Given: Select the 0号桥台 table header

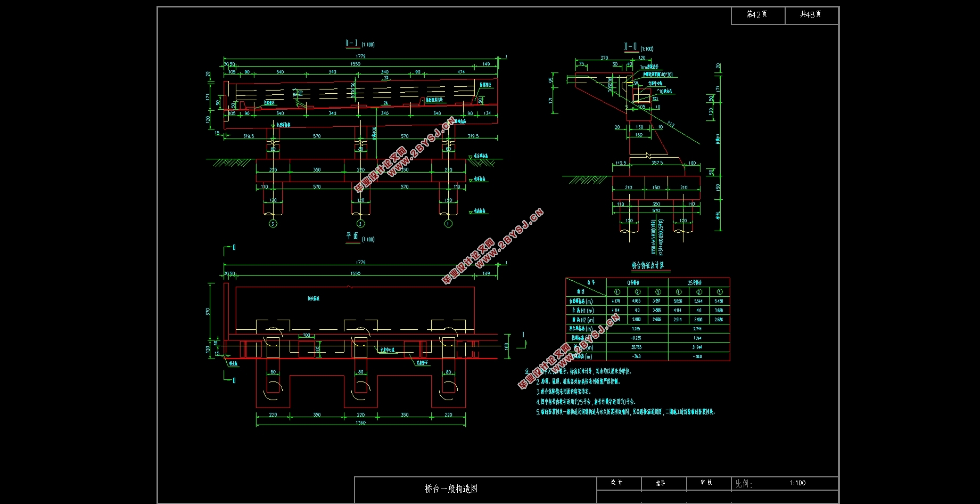Looking at the screenshot, I should [633, 282].
